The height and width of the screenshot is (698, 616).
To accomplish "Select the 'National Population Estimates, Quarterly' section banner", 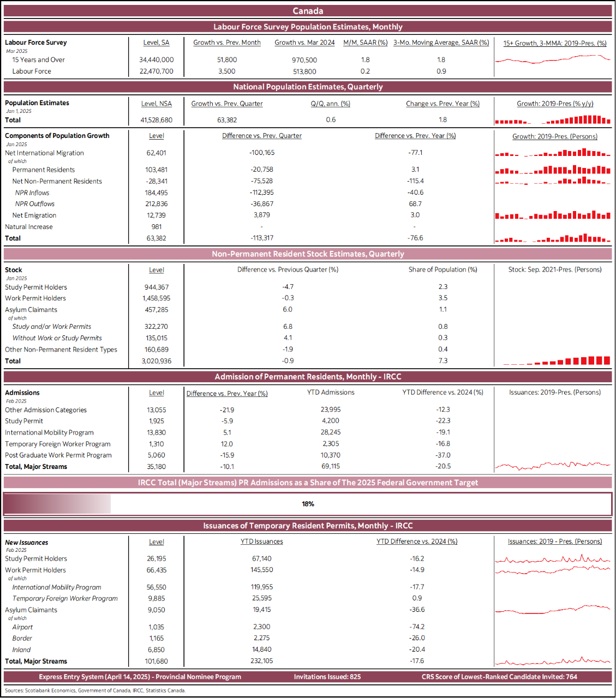I will (x=308, y=87).
